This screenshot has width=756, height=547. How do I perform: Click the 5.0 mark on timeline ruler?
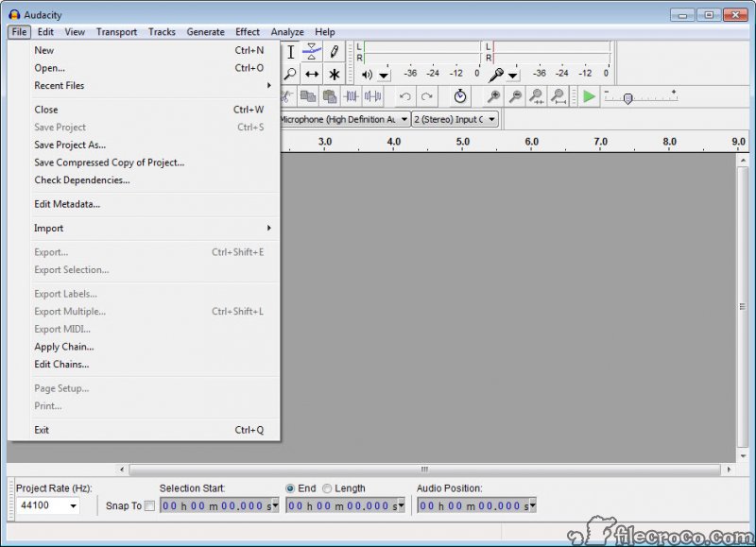click(462, 142)
